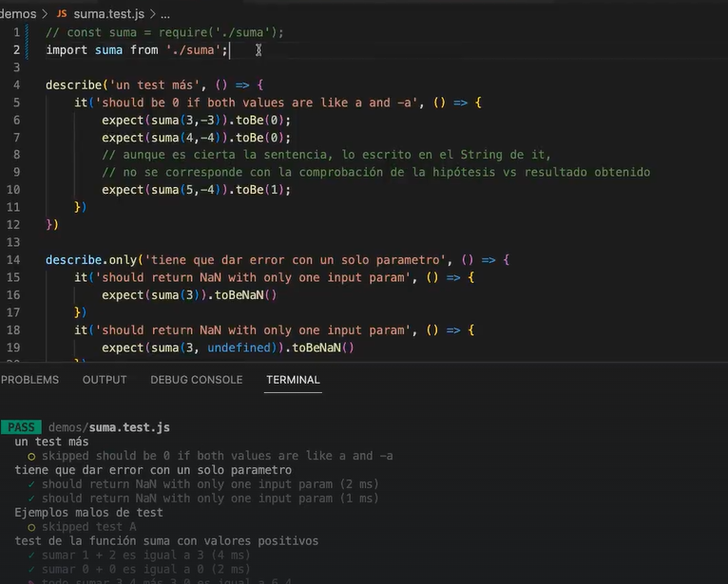The height and width of the screenshot is (584, 728).
Task: Click 'undefined' on line 19
Action: tap(239, 348)
